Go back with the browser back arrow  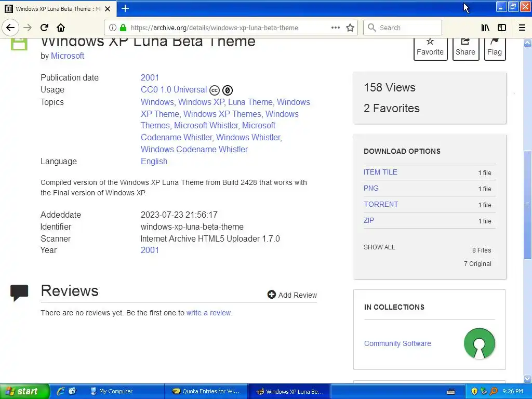[10, 28]
